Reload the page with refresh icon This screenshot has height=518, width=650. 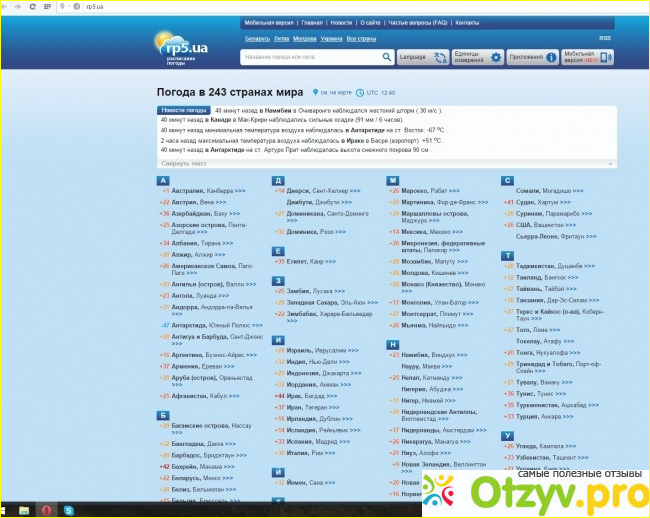32,7
